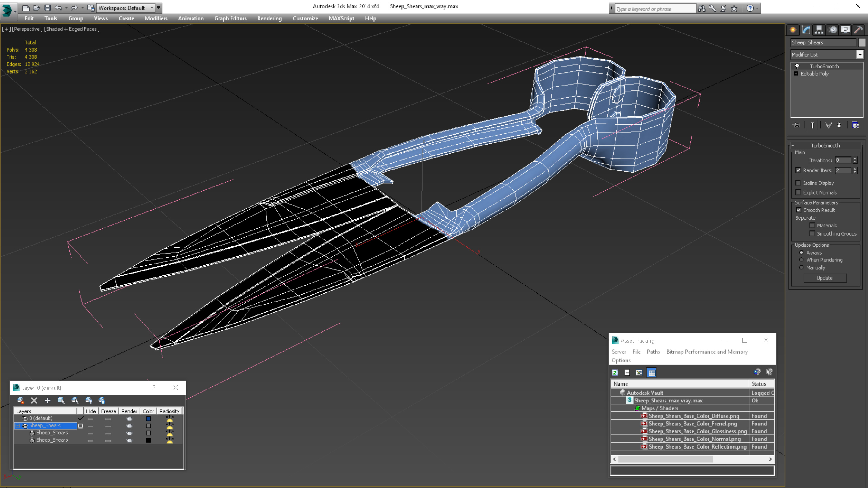The width and height of the screenshot is (868, 488).
Task: Open Bitmap Performance and Memory menu
Action: point(707,352)
